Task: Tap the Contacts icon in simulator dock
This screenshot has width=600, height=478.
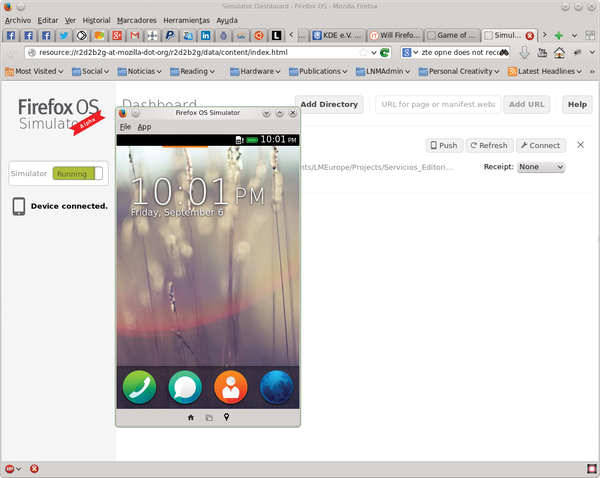Action: pyautogui.click(x=231, y=387)
